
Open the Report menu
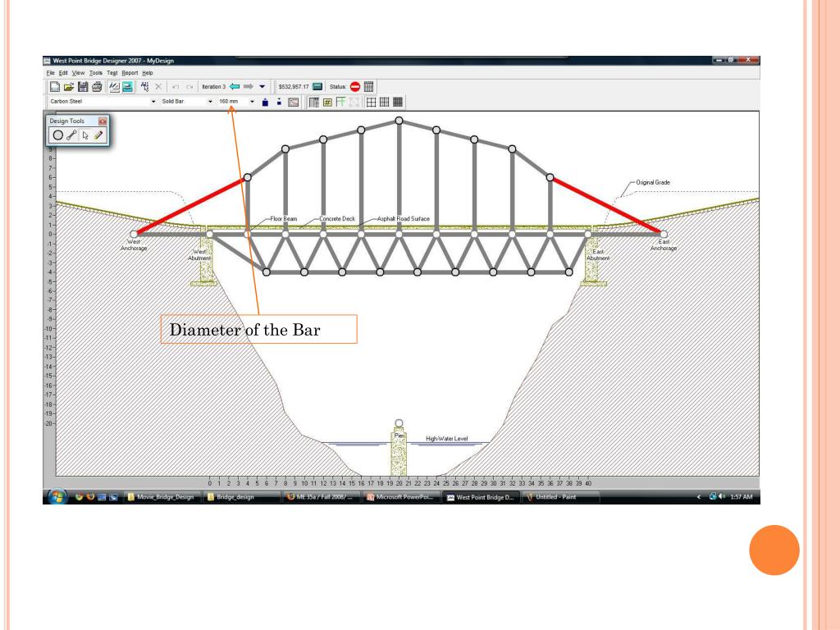pos(130,73)
